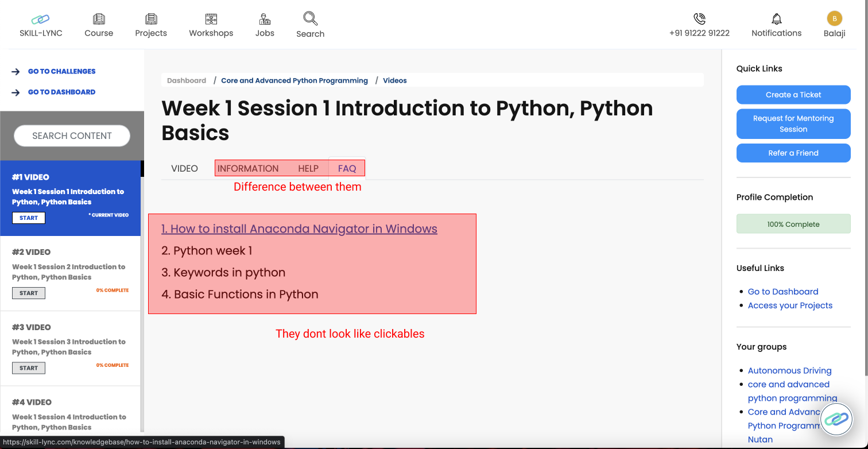Open the chat widget icon
The width and height of the screenshot is (868, 449).
[x=836, y=419]
